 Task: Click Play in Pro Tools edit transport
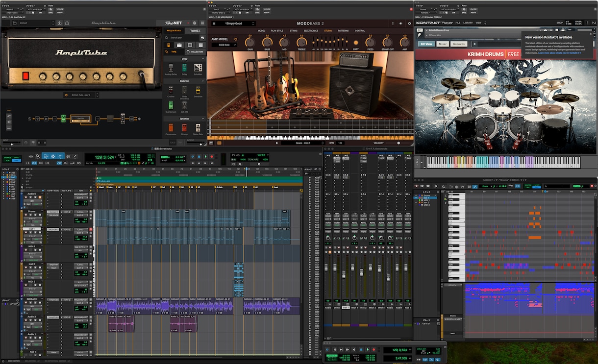click(x=205, y=156)
